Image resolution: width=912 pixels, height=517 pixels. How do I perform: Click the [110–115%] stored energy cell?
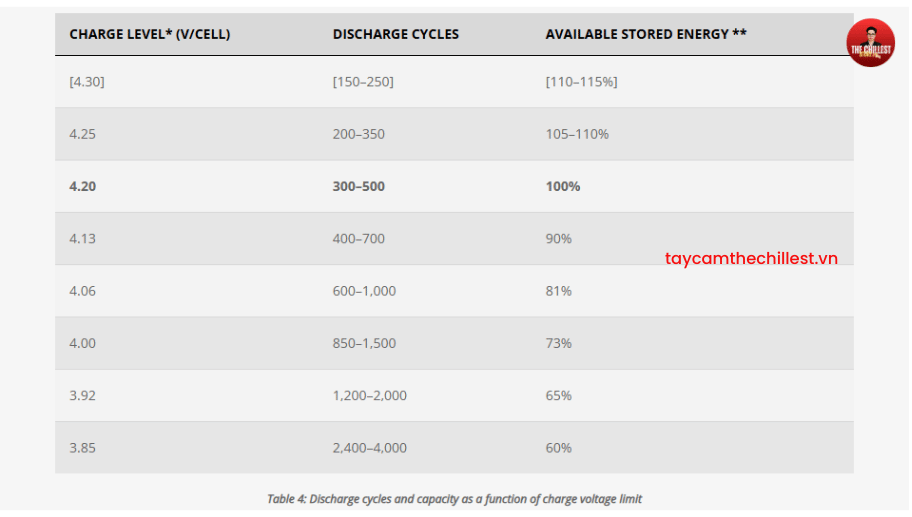click(x=581, y=82)
